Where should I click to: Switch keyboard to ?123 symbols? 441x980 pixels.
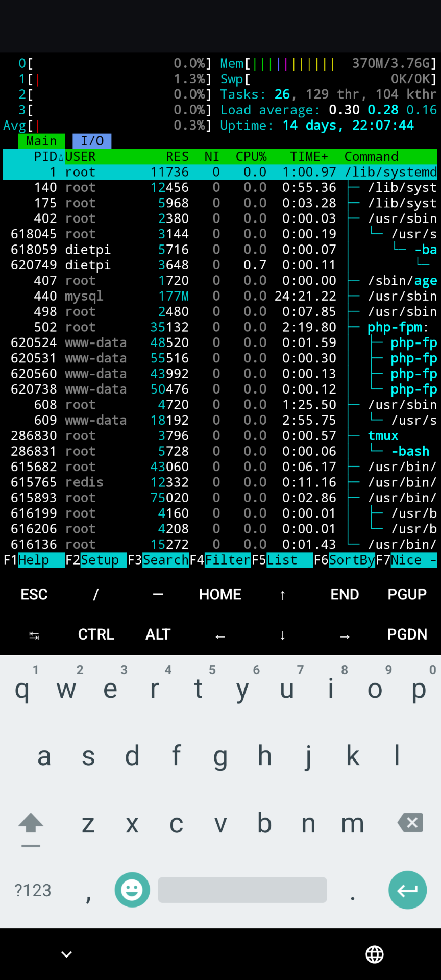point(33,890)
